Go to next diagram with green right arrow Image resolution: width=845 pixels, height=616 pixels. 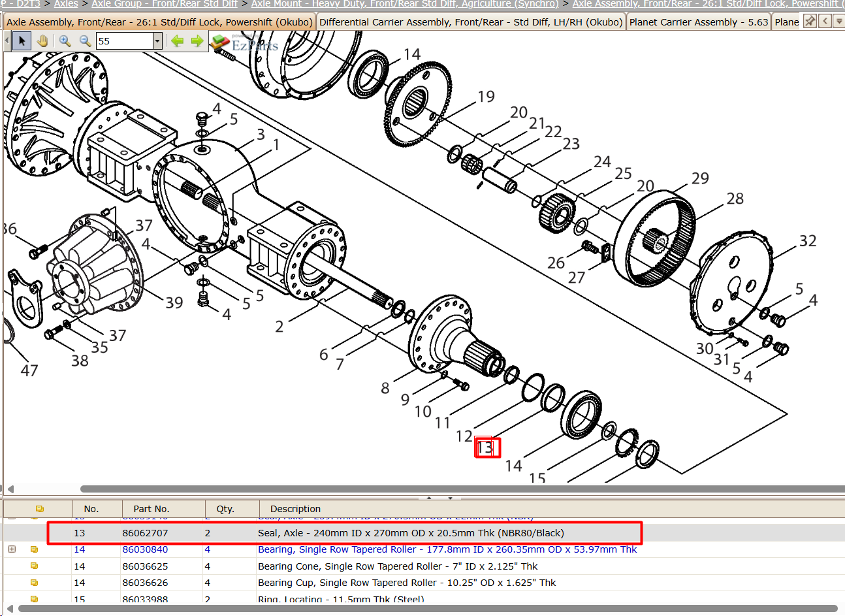point(197,41)
